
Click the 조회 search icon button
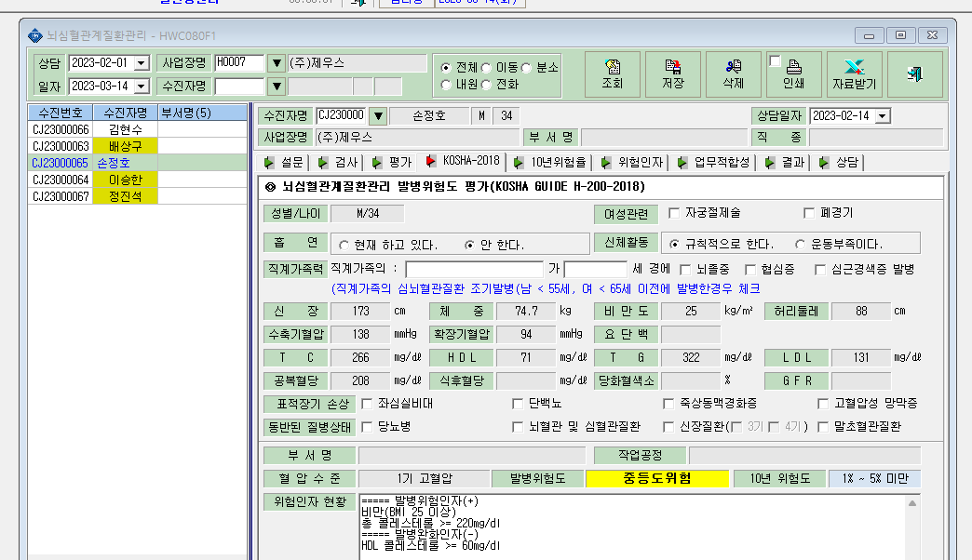point(613,74)
